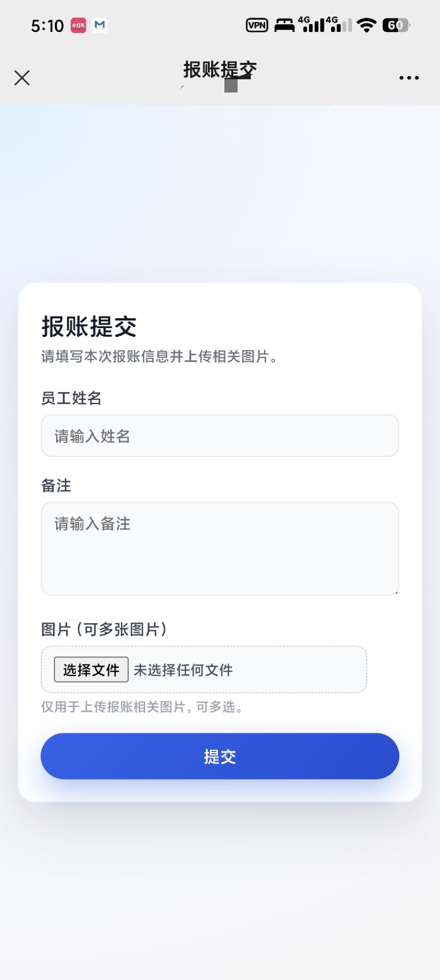The image size is (440, 980).
Task: Tap the 报账提交 page title in header
Action: click(x=219, y=70)
